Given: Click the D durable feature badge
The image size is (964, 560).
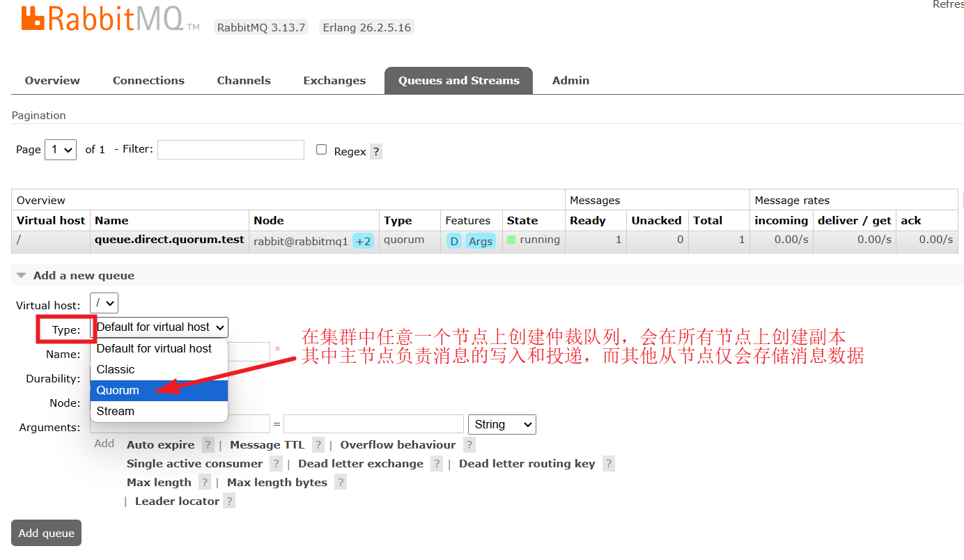Looking at the screenshot, I should pos(454,241).
